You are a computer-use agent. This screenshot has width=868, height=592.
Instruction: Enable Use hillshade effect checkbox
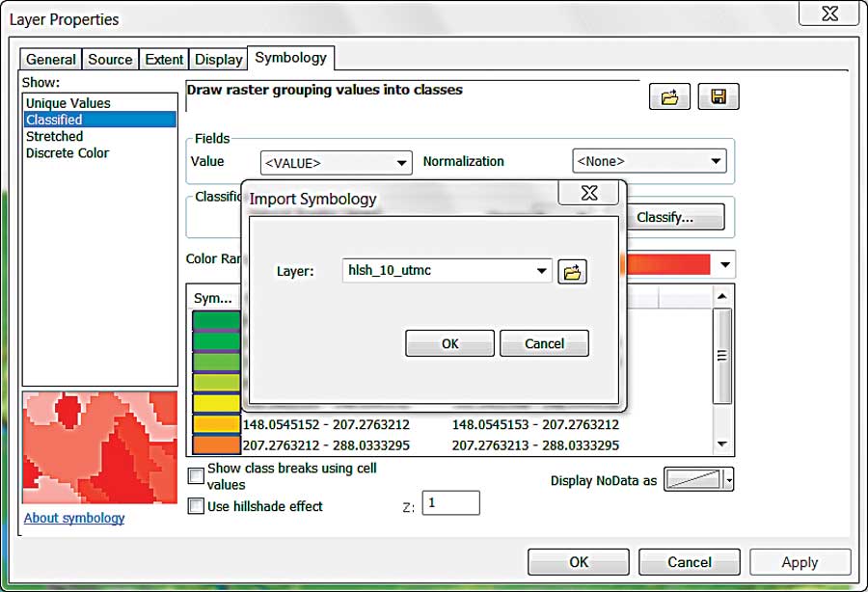[x=196, y=505]
